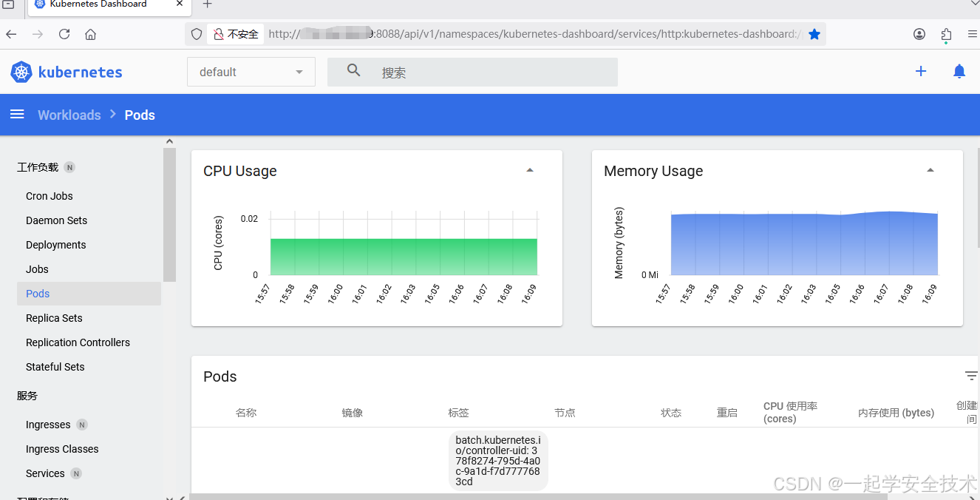980x500 pixels.
Task: Open Cron Jobs in sidebar
Action: [x=50, y=196]
